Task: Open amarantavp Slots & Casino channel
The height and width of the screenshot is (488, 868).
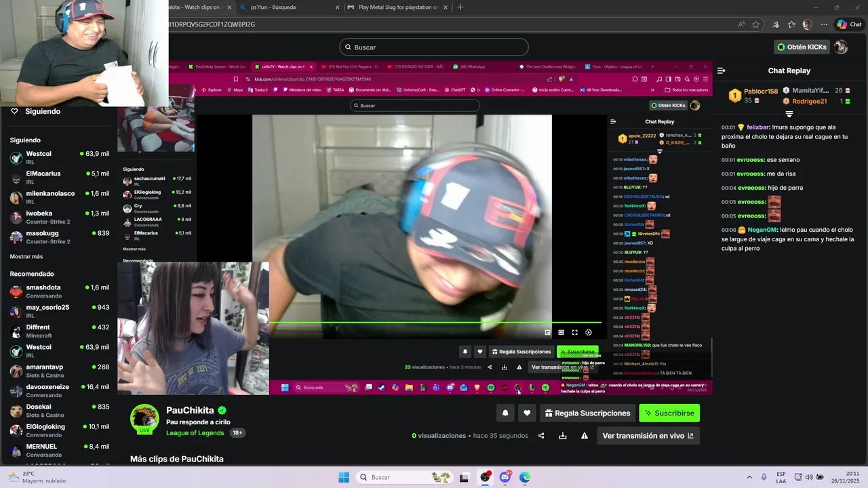Action: (x=60, y=371)
